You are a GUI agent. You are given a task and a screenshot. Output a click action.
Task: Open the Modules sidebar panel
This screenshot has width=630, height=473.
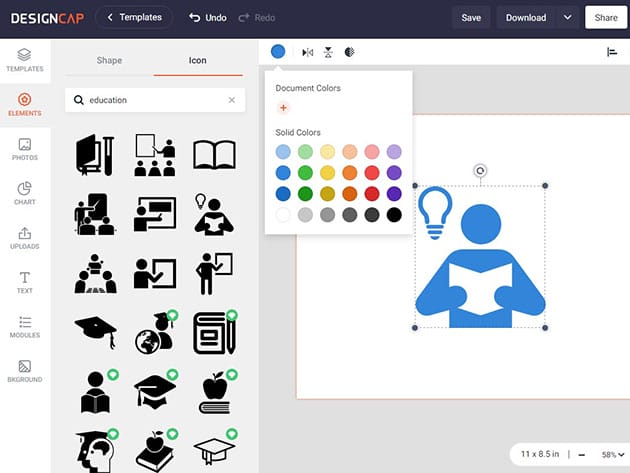click(24, 326)
